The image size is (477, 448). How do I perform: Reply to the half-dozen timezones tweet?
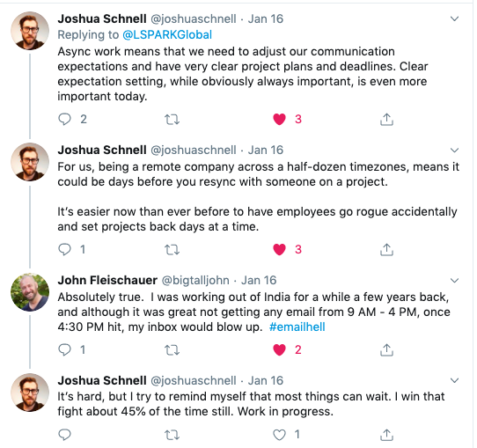click(x=64, y=250)
